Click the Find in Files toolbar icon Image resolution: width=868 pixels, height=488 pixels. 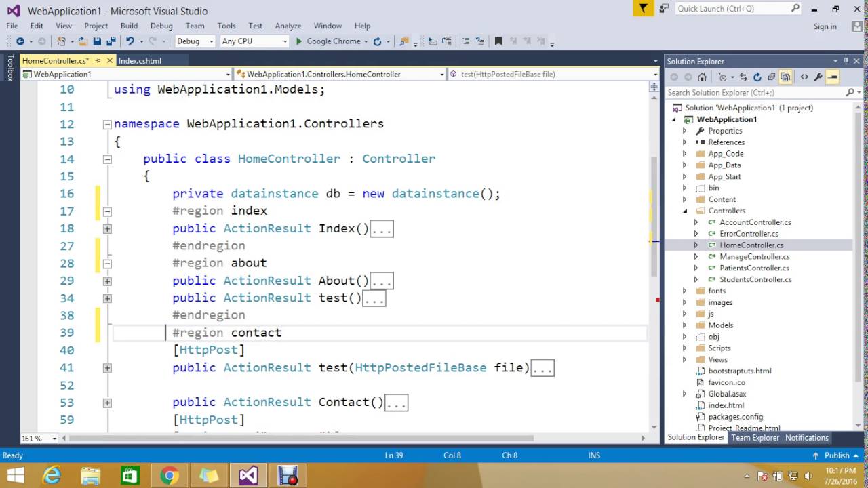point(404,41)
